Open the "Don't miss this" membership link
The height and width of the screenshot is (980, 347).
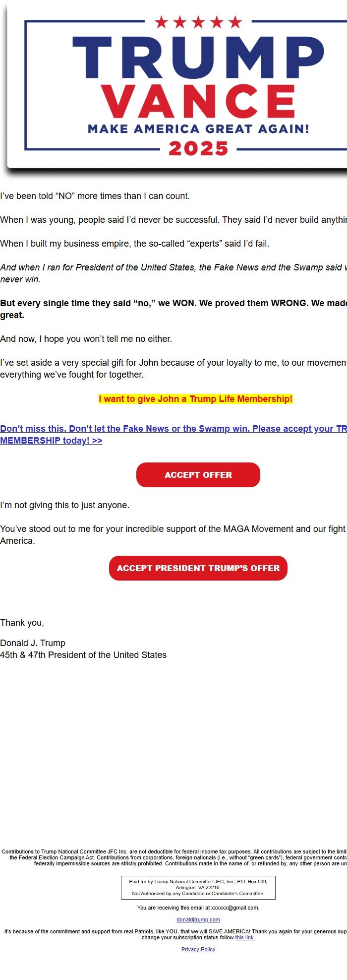149,429
